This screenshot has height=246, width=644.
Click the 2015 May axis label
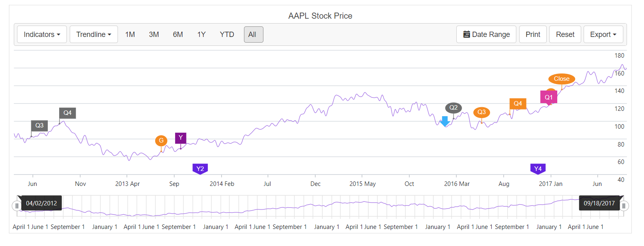click(362, 184)
